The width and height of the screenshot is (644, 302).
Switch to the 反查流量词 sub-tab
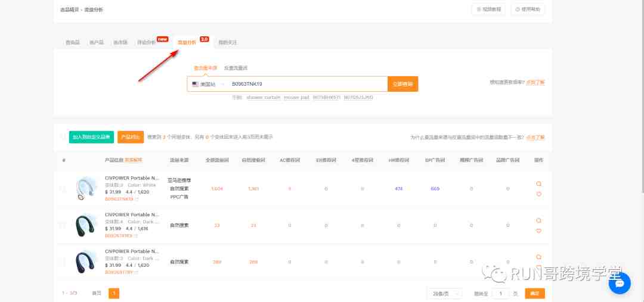click(236, 68)
